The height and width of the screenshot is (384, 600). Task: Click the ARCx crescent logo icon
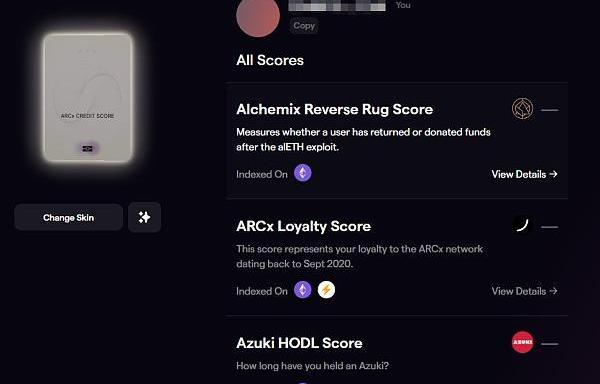(522, 226)
